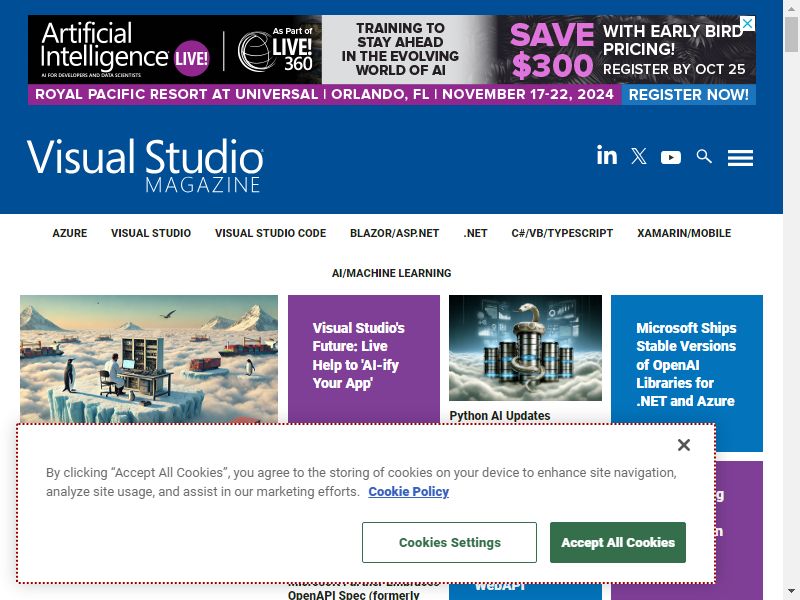
Task: Open the AZURE nav item
Action: pyautogui.click(x=70, y=233)
